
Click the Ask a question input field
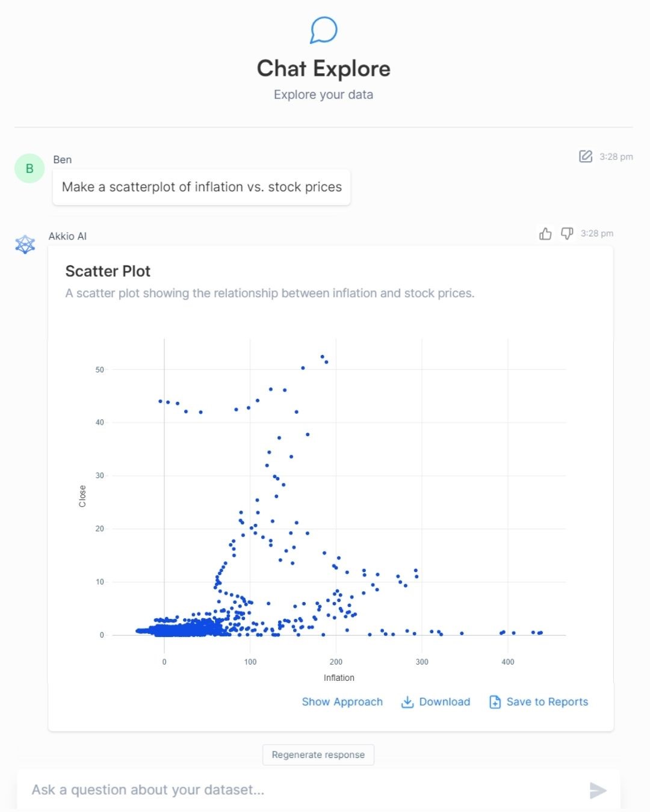point(241,789)
